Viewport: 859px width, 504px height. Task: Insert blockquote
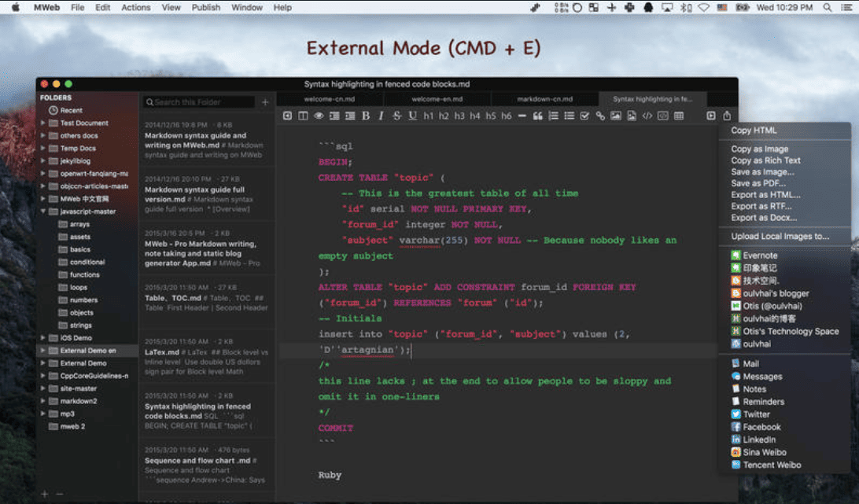pyautogui.click(x=537, y=116)
